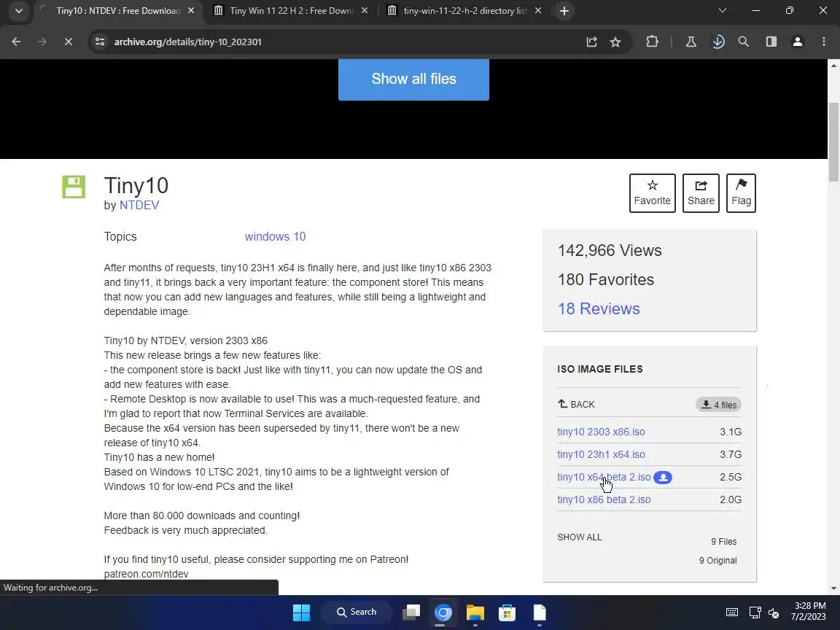Close the Tiny10 : NTDEV tab

click(x=191, y=11)
